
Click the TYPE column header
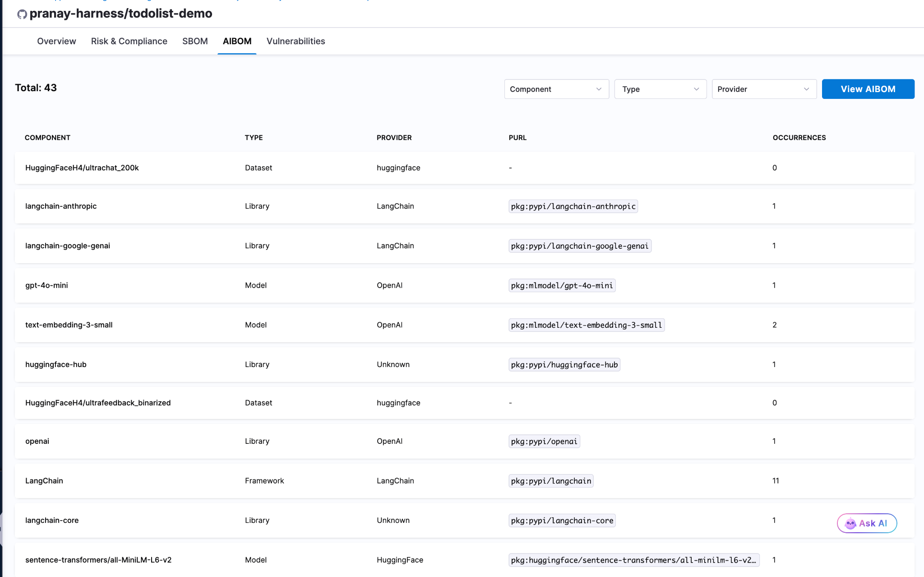click(254, 138)
